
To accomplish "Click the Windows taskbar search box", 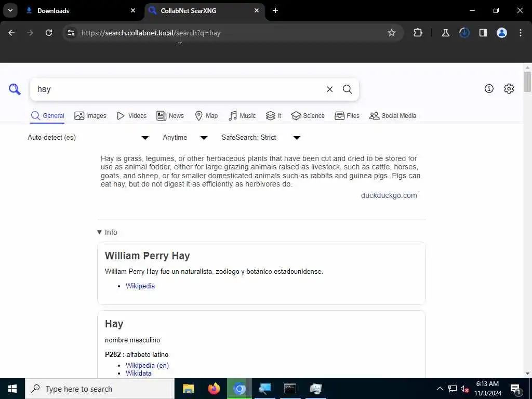I will (100, 389).
